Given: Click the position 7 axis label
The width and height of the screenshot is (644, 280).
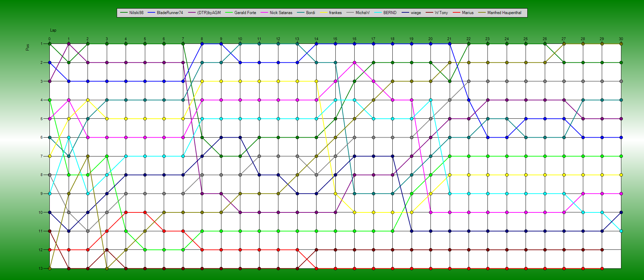Looking at the screenshot, I should click(42, 156).
